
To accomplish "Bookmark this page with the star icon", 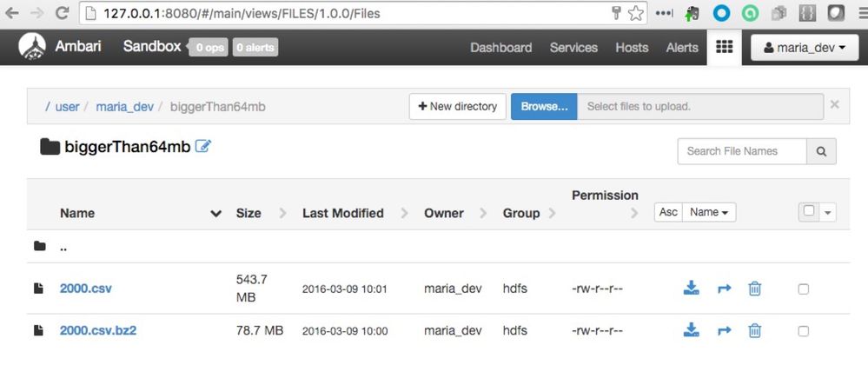I will point(636,13).
